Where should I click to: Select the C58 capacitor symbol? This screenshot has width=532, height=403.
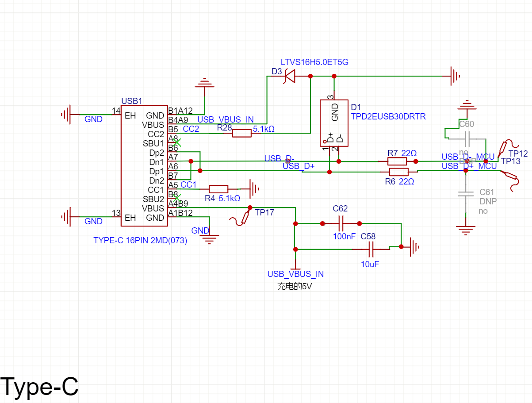tap(371, 249)
